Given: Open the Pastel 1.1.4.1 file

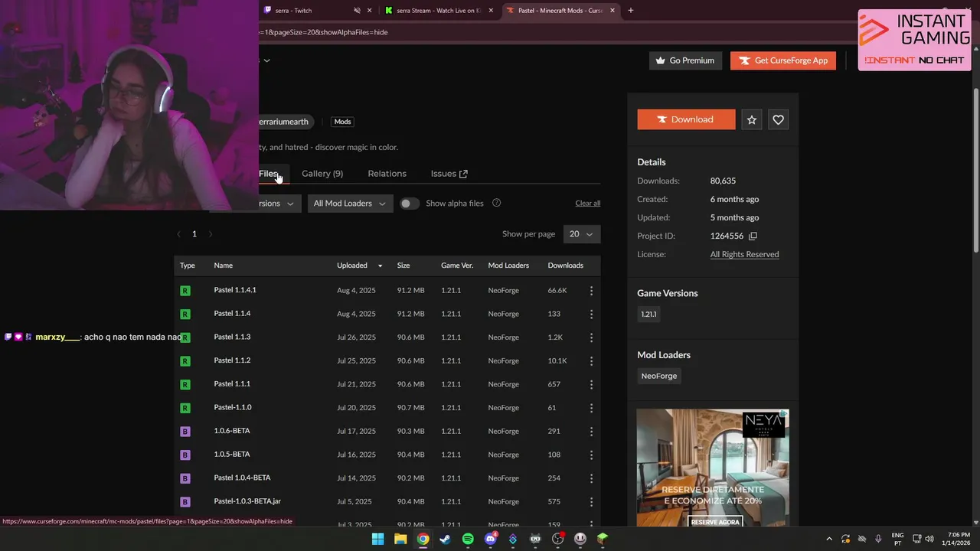Looking at the screenshot, I should [235, 290].
